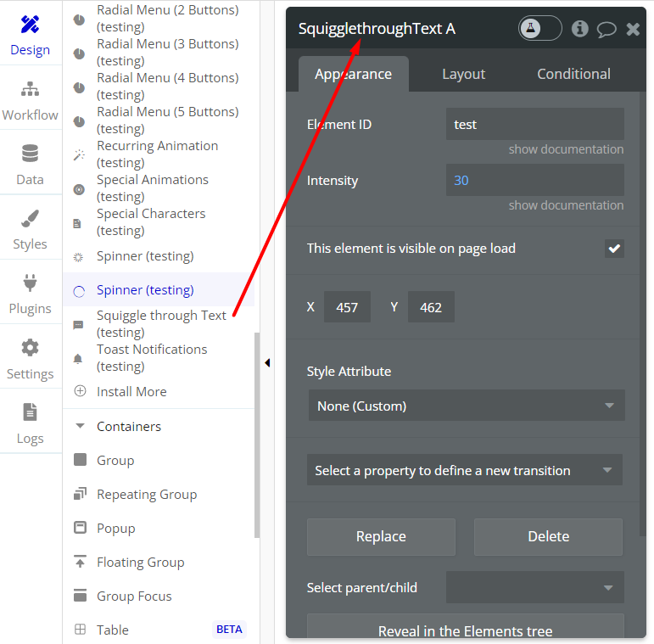Screen dimensions: 654x644
Task: Switch to the Conditional tab
Action: pyautogui.click(x=573, y=75)
